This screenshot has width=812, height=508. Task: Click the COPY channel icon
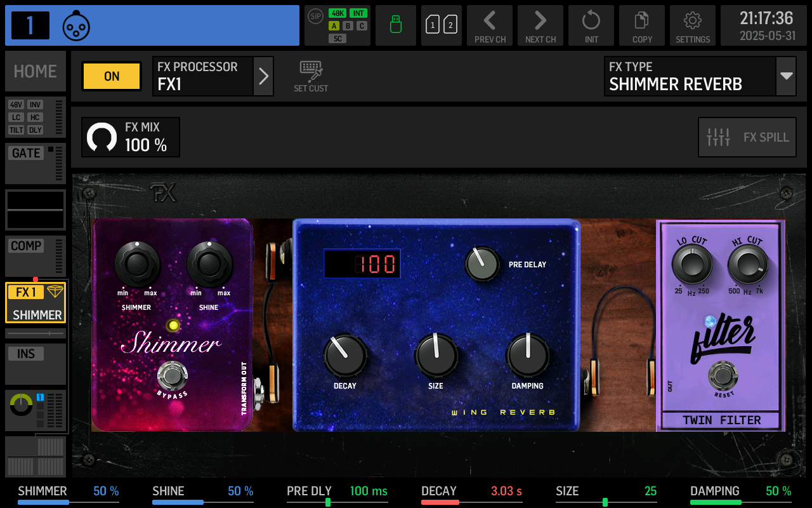click(x=641, y=25)
